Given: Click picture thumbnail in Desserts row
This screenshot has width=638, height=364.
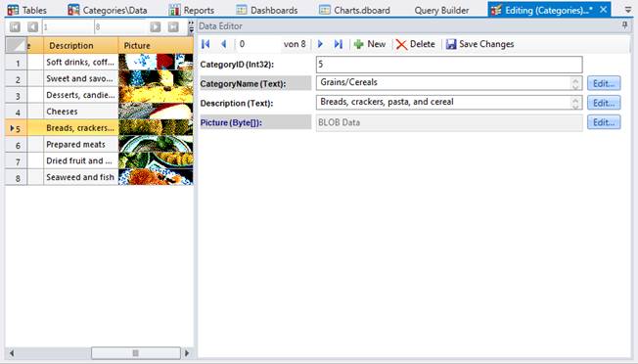Looking at the screenshot, I should tap(156, 95).
